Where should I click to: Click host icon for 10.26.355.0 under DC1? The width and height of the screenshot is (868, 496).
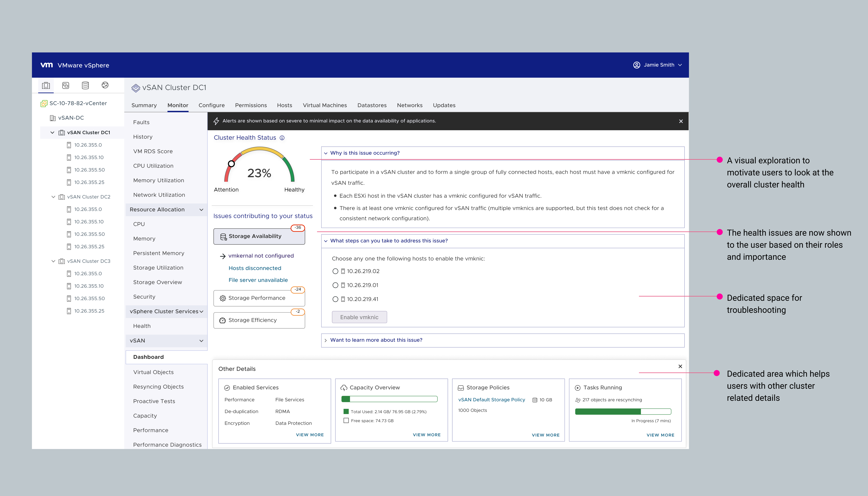pos(69,145)
